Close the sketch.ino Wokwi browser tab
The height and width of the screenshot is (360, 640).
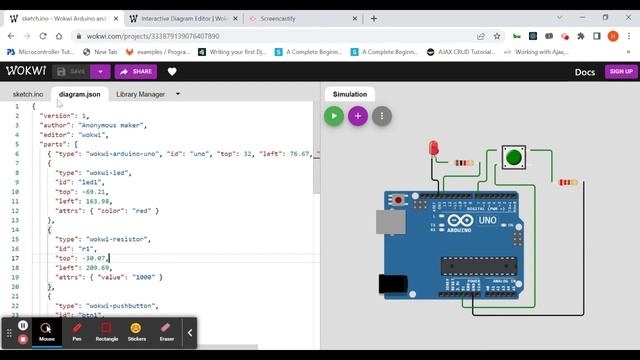(x=116, y=19)
